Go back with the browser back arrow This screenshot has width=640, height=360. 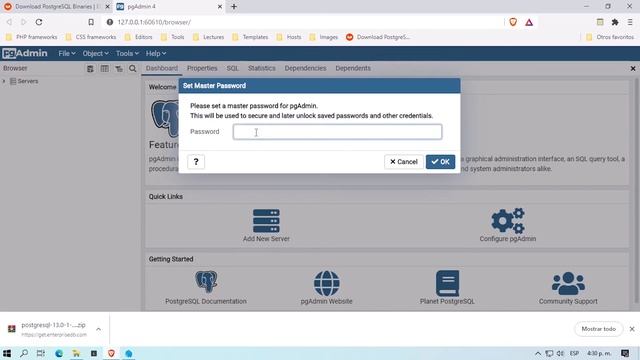point(9,22)
